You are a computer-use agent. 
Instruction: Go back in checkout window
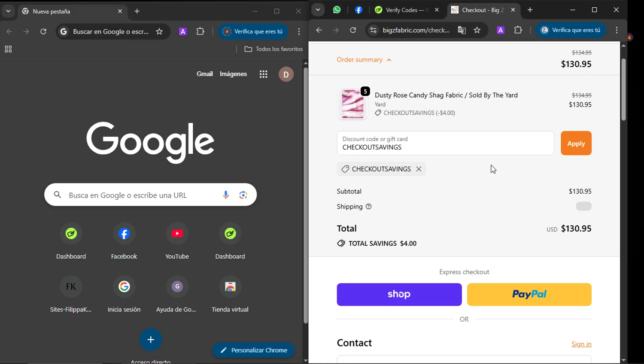(319, 30)
